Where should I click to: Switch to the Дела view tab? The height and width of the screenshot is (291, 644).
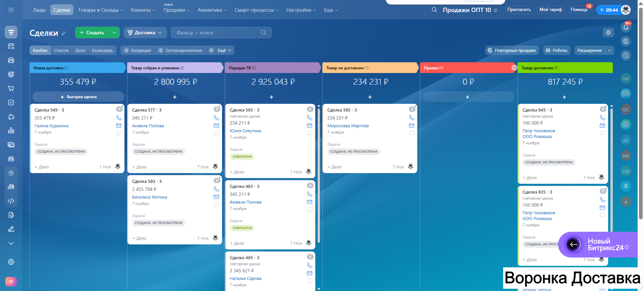pos(80,50)
